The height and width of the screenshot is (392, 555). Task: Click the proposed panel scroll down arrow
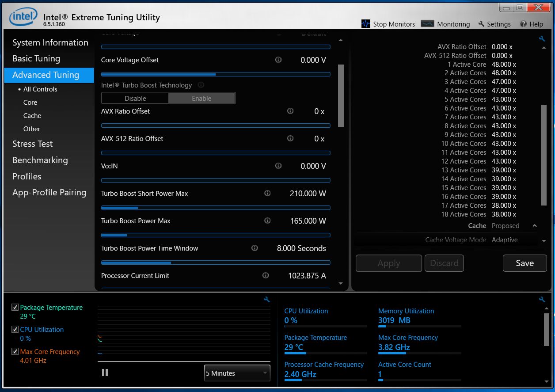click(x=544, y=241)
